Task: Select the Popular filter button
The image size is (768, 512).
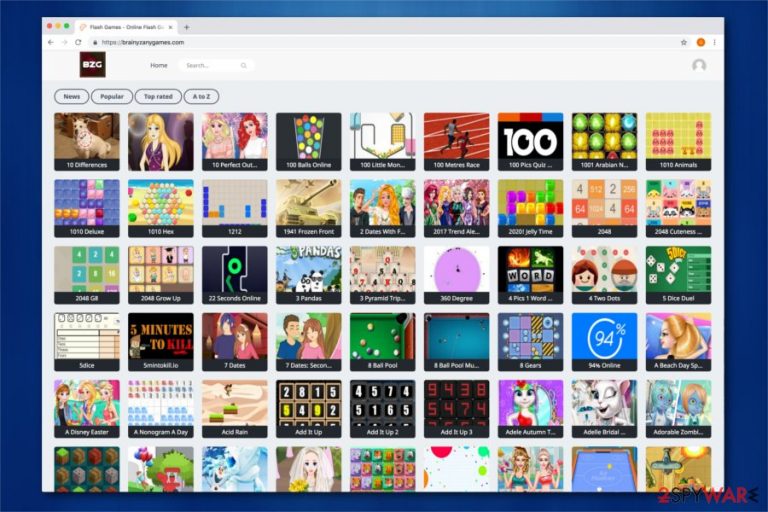Action: 112,97
